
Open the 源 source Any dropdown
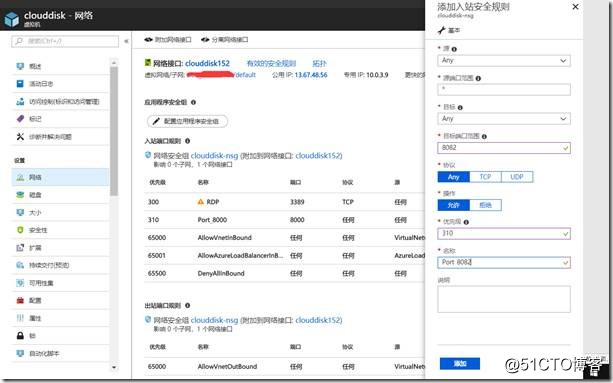504,61
